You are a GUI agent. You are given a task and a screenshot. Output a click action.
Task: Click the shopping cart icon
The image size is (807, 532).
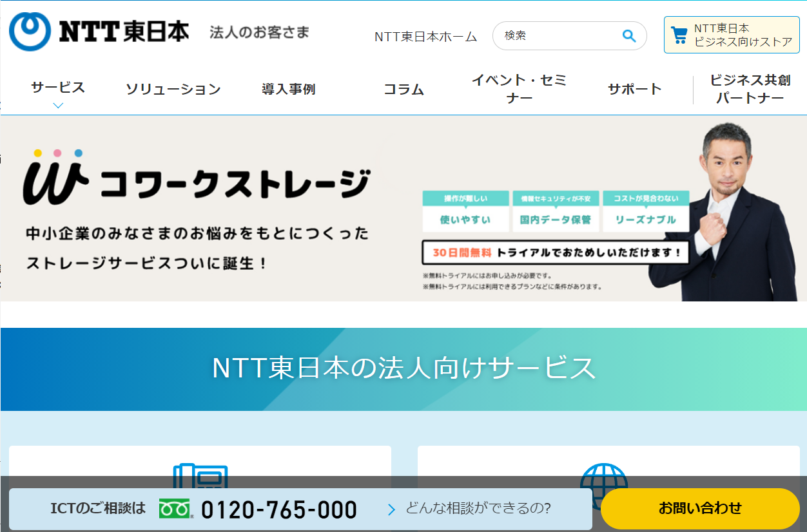coord(679,35)
